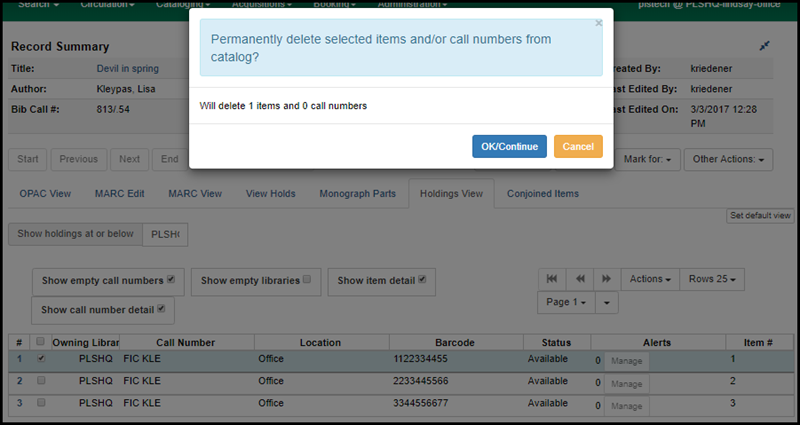Switch to the View Holds tab
The width and height of the screenshot is (800, 425).
click(x=270, y=193)
